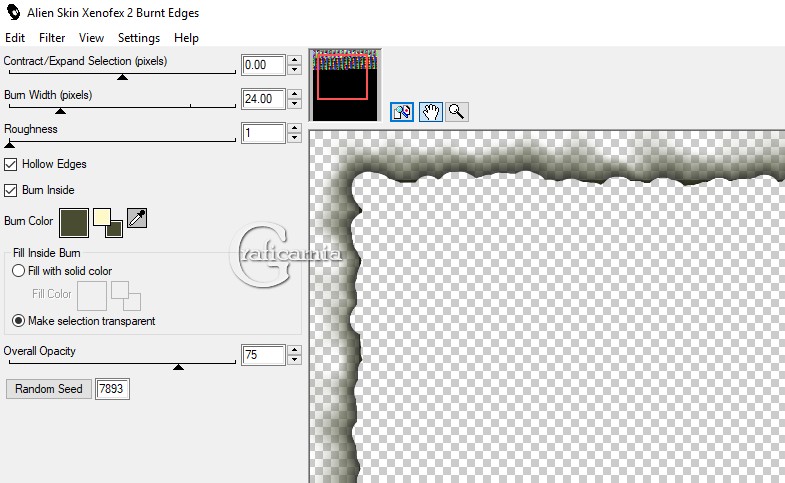Open the Filter menu

[52, 38]
